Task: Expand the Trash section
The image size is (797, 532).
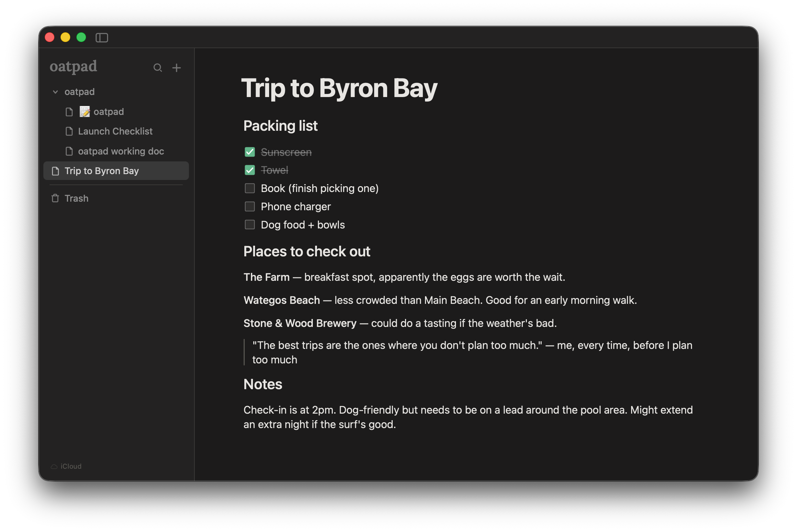Action: click(76, 198)
